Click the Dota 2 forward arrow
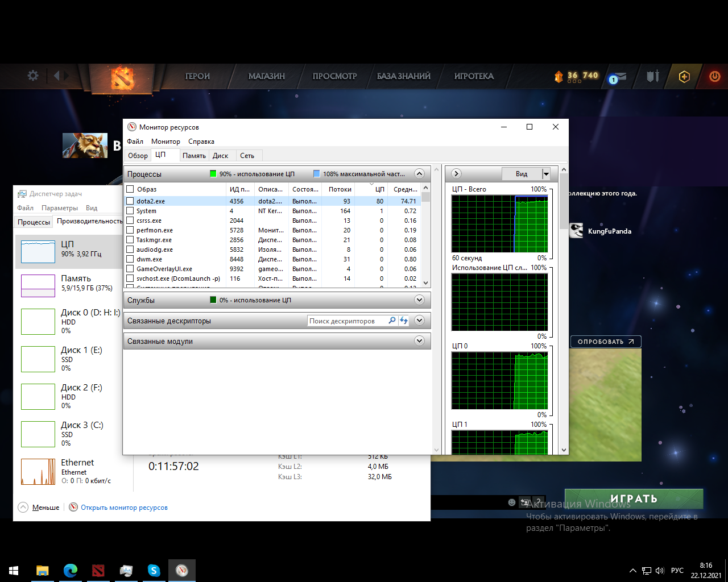This screenshot has height=582, width=728. pos(66,76)
